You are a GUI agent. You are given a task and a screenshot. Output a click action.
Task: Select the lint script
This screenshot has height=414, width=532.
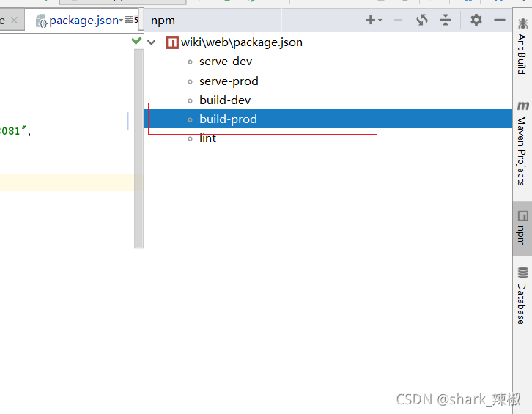tap(207, 138)
